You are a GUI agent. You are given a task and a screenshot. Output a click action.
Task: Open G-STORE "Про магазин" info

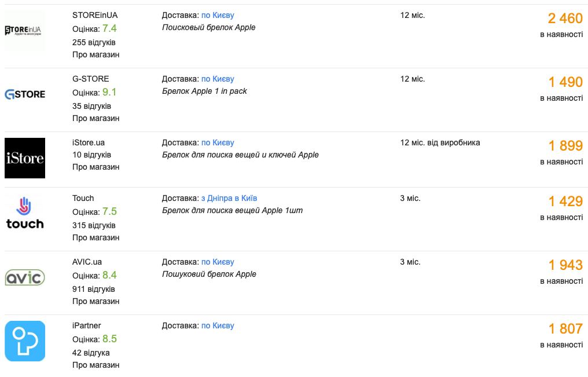click(95, 118)
